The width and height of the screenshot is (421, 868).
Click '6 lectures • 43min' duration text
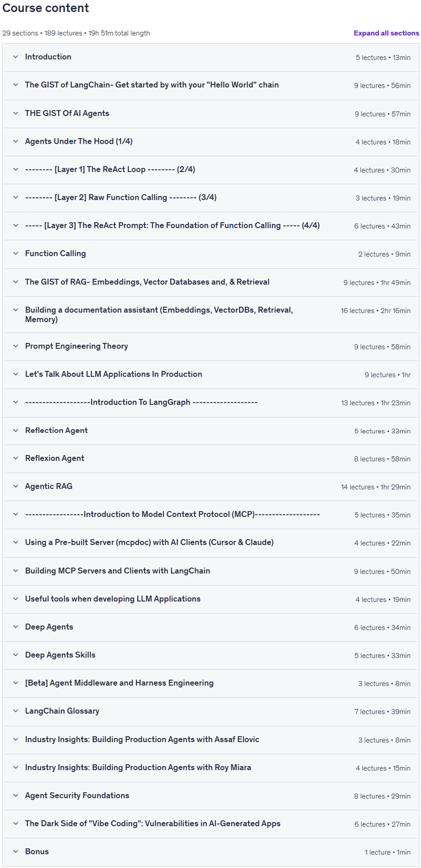click(x=383, y=226)
